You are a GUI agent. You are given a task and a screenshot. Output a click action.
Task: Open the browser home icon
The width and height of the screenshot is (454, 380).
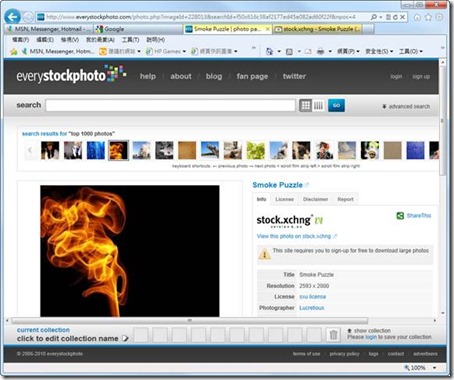click(417, 17)
